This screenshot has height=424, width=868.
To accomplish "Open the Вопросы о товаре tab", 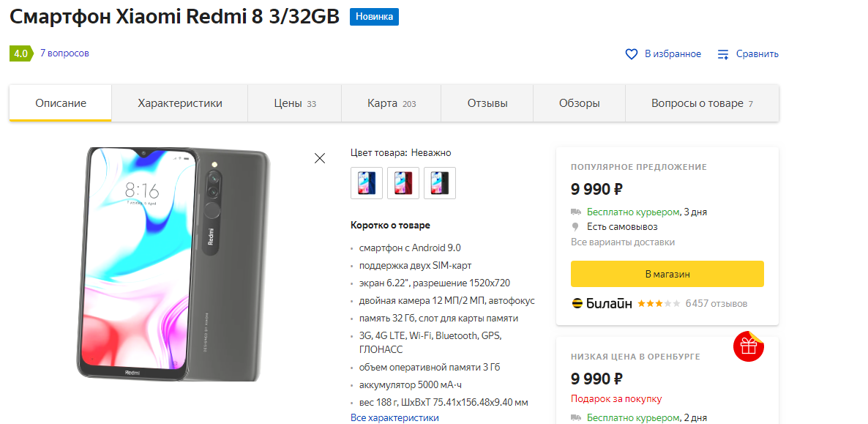I will (702, 103).
